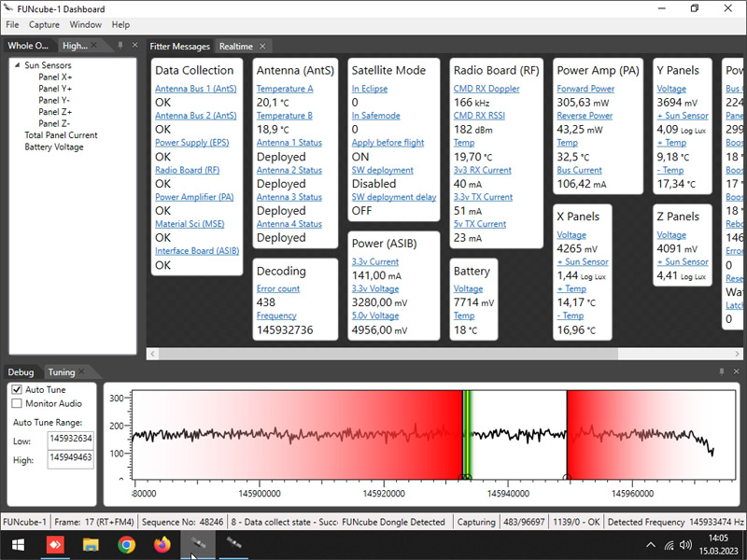Click the Power Supply (EPS) link
747x560 pixels.
(x=192, y=143)
